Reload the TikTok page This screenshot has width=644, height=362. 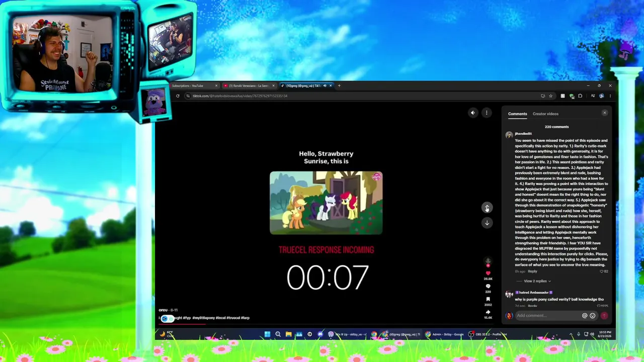coord(178,96)
